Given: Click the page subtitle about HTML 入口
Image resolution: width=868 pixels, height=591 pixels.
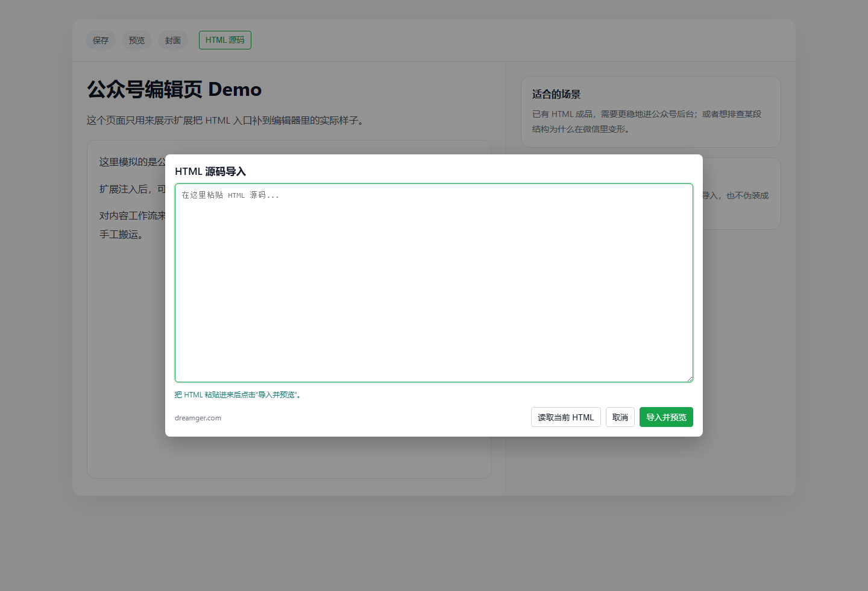Looking at the screenshot, I should pyautogui.click(x=225, y=121).
